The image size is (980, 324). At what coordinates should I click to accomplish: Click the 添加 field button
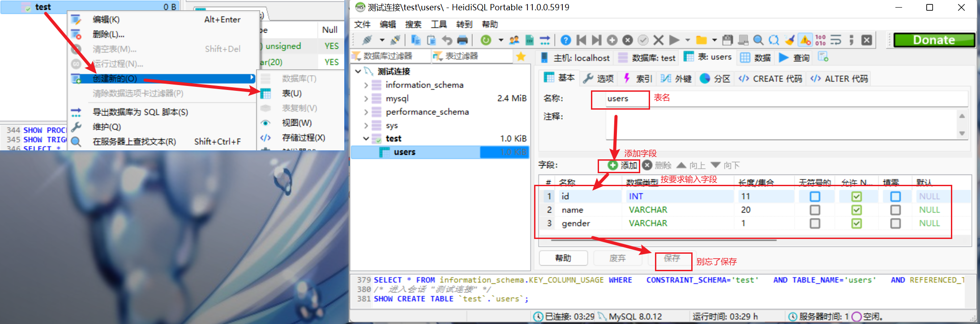point(622,165)
